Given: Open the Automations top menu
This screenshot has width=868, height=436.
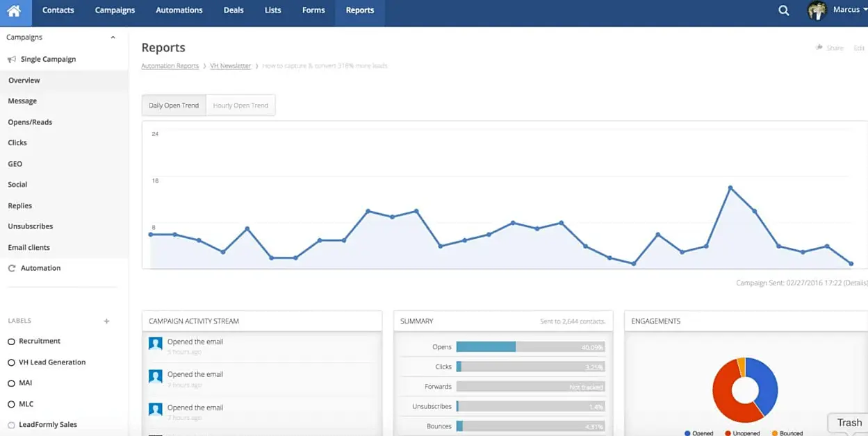Looking at the screenshot, I should tap(179, 10).
